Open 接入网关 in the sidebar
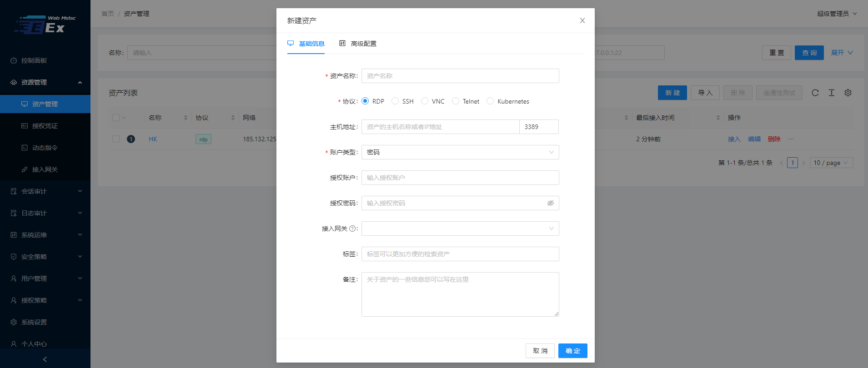This screenshot has height=368, width=868. tap(45, 169)
